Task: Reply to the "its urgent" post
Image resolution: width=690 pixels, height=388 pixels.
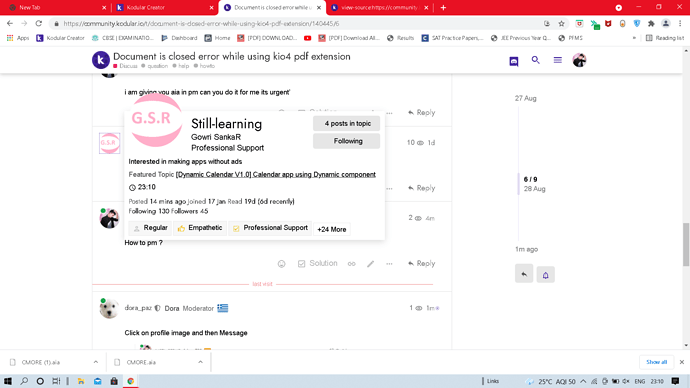Action: point(421,113)
